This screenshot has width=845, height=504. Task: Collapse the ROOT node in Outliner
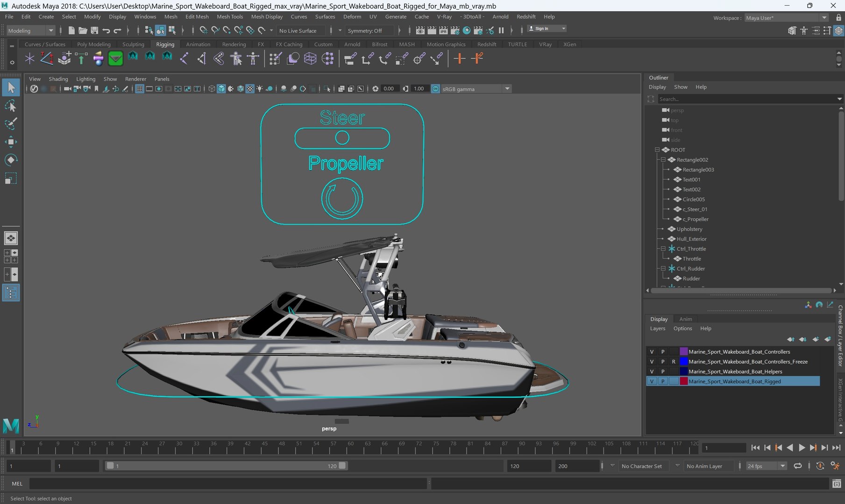click(657, 150)
